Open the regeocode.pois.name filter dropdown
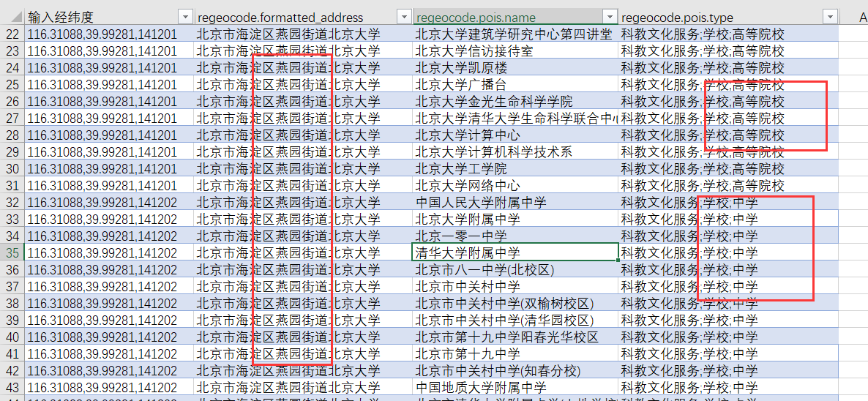Viewport: 868px width, 401px height. (611, 17)
